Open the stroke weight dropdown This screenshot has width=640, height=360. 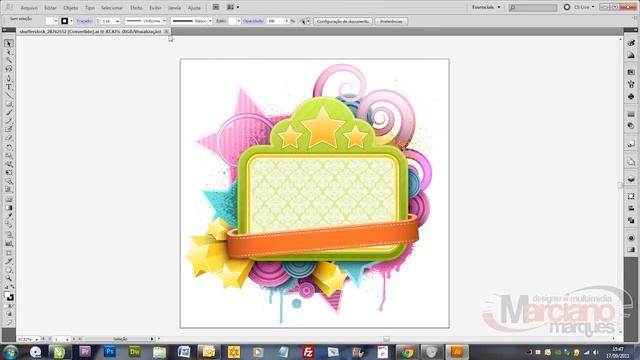click(x=118, y=21)
